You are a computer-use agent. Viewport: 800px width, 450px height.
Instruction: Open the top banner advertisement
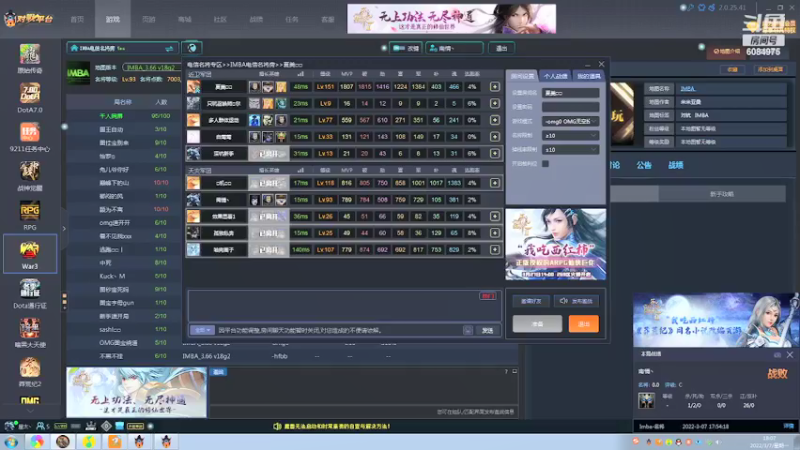tap(452, 19)
